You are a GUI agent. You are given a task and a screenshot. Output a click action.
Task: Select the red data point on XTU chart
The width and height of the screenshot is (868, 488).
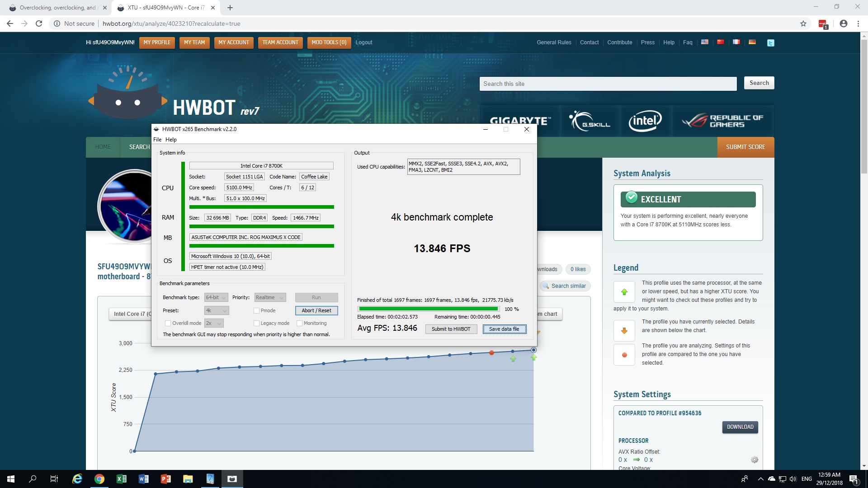(491, 353)
